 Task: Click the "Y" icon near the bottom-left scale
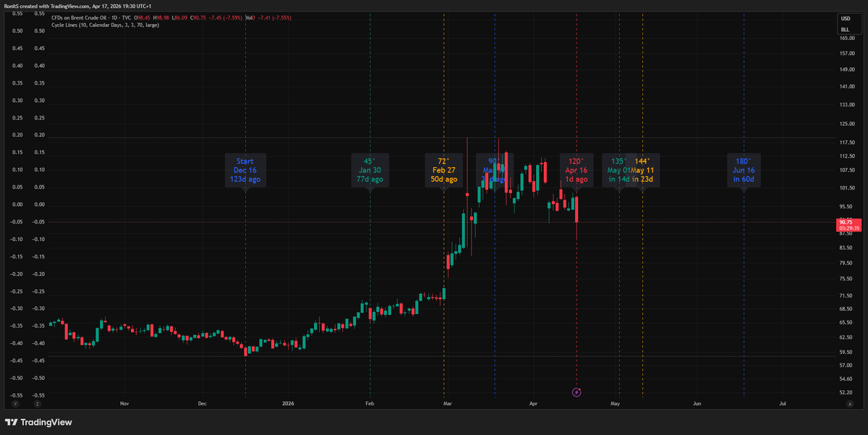[x=16, y=403]
